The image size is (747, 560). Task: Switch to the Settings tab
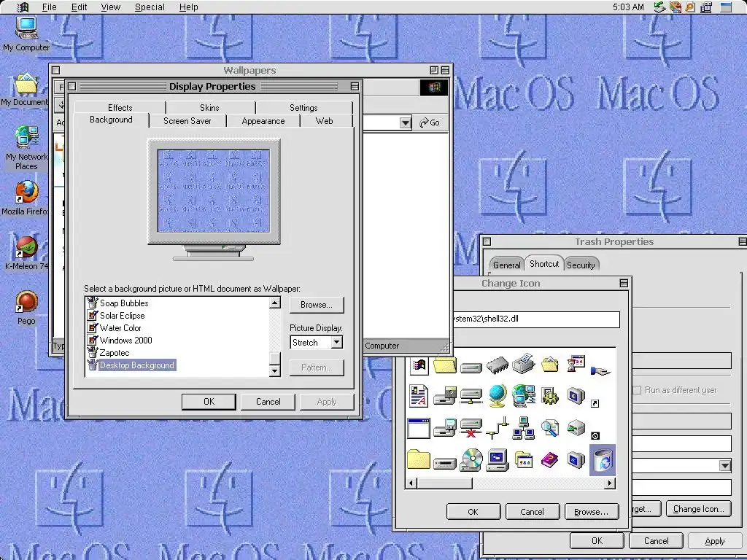tap(303, 108)
